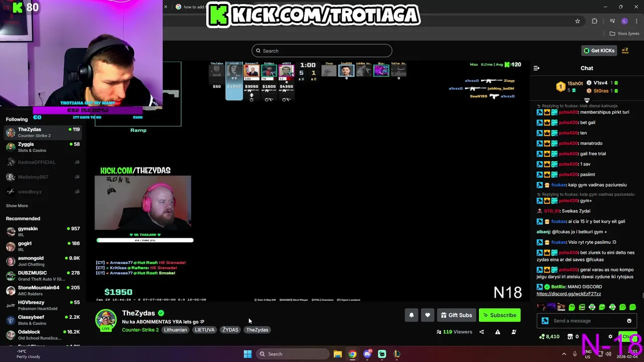This screenshot has width=644, height=362.
Task: Click the Lithuanian tag
Action: 176,330
